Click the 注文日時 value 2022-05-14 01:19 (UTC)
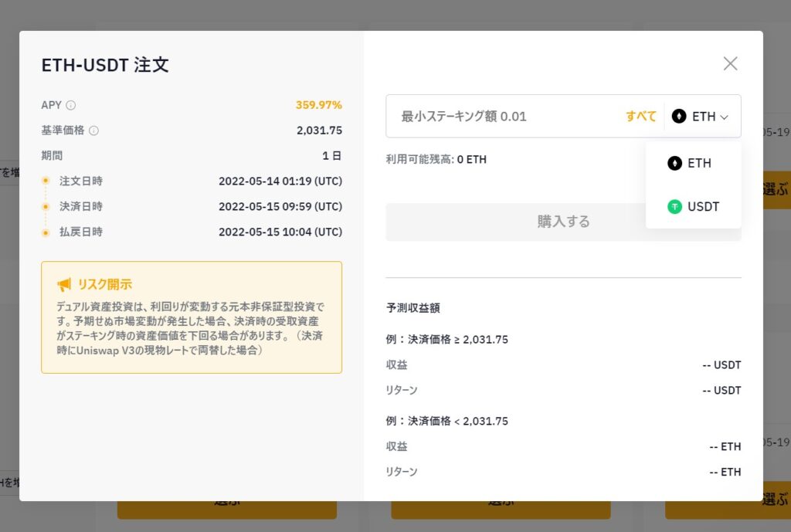 280,181
